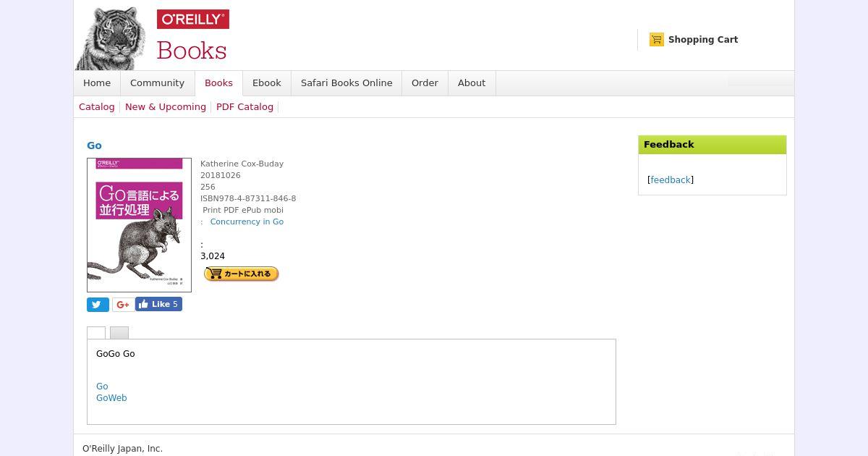Open the Concurrency in Go link
Viewport: 868px width, 456px height.
pos(247,221)
